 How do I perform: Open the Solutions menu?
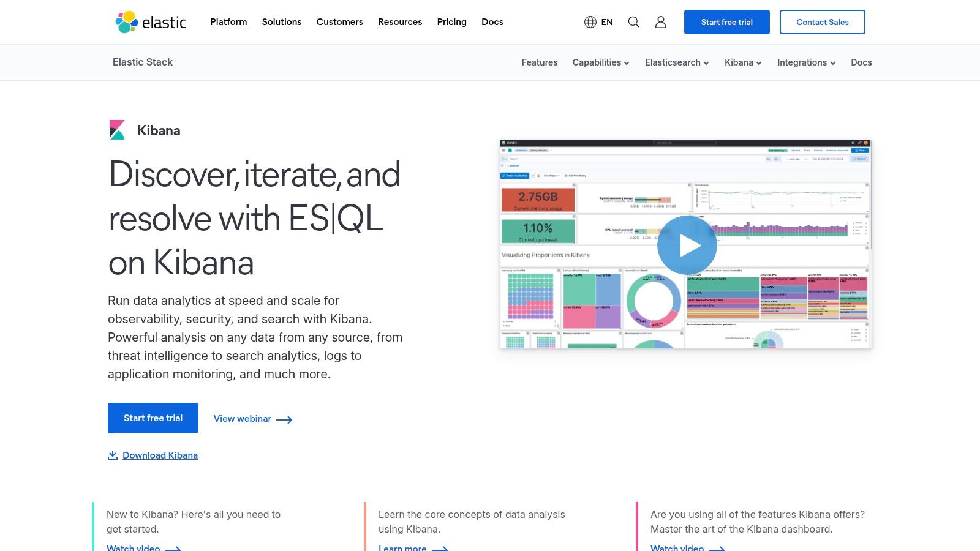coord(282,22)
